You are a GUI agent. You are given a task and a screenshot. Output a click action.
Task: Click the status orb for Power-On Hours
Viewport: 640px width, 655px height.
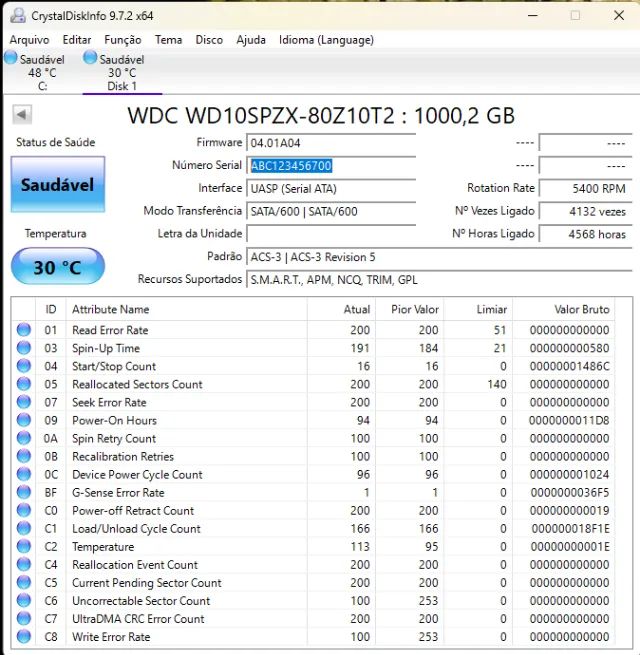pyautogui.click(x=24, y=420)
